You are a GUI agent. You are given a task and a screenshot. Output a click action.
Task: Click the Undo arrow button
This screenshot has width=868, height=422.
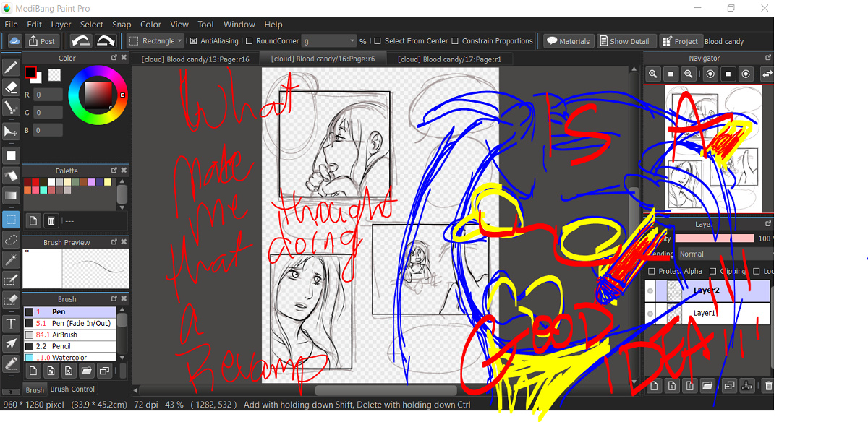(x=82, y=41)
